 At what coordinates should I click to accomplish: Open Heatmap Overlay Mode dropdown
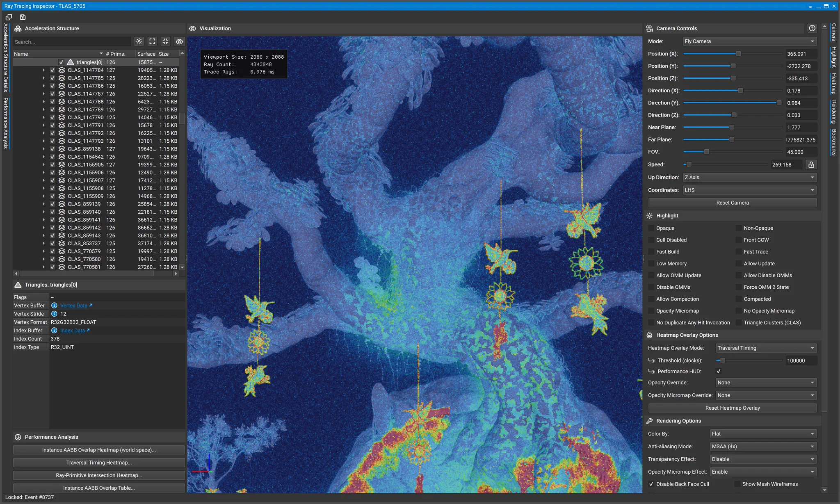766,348
